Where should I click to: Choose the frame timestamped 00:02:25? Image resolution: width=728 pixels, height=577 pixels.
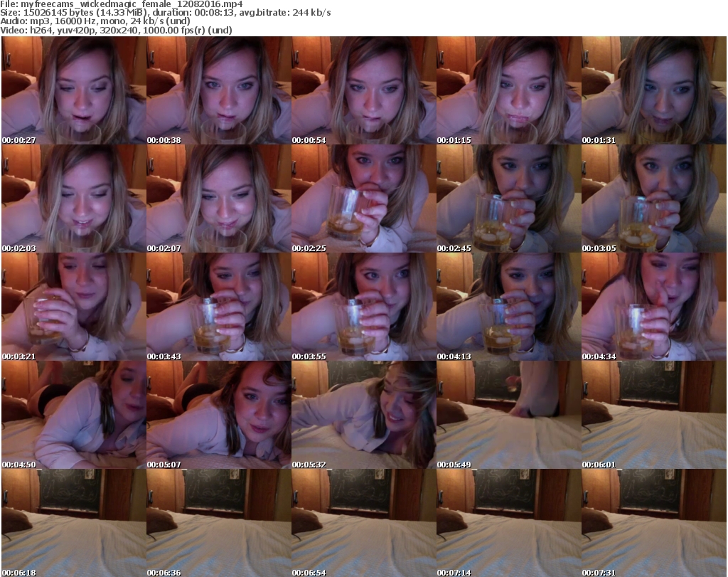tap(363, 198)
